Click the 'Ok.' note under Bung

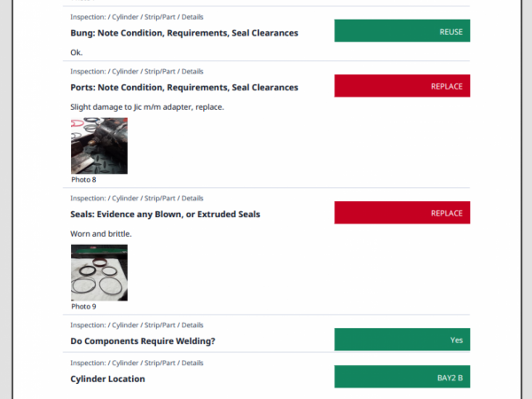click(76, 52)
